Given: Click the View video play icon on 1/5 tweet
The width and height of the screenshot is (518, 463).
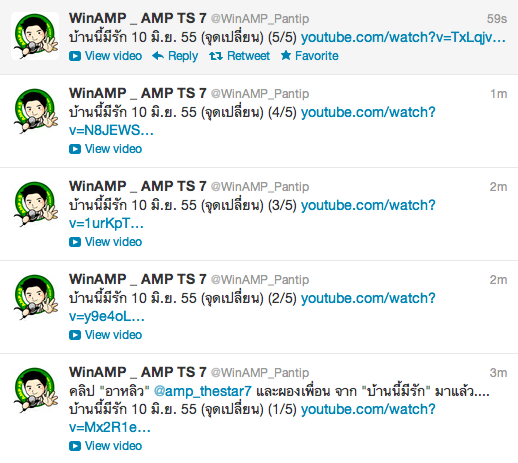Looking at the screenshot, I should tap(75, 446).
